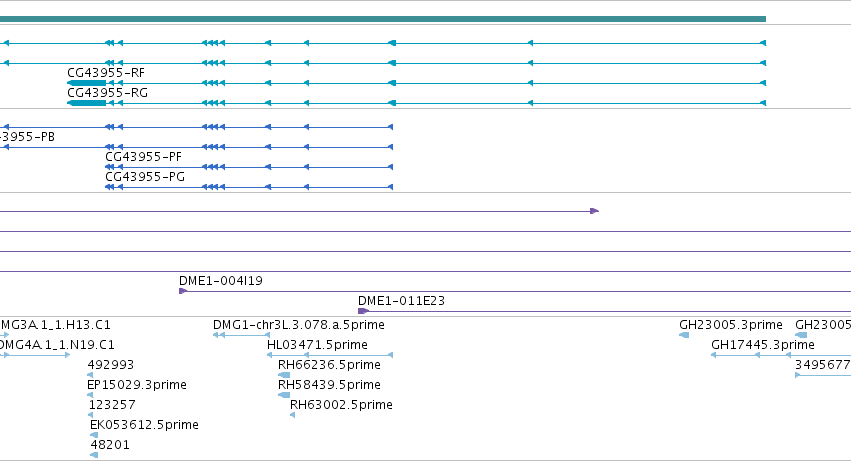Select the CG43955-RG transcript label
Image resolution: width=851 pixels, height=461 pixels.
point(107,93)
